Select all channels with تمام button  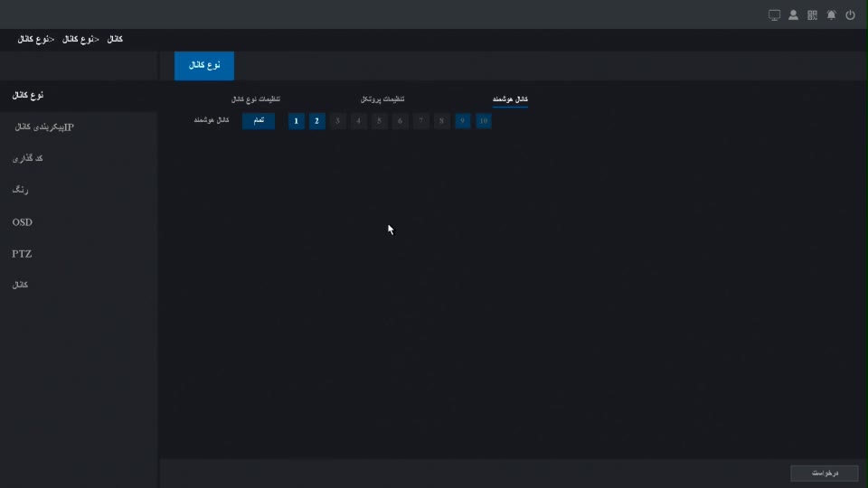click(x=259, y=121)
